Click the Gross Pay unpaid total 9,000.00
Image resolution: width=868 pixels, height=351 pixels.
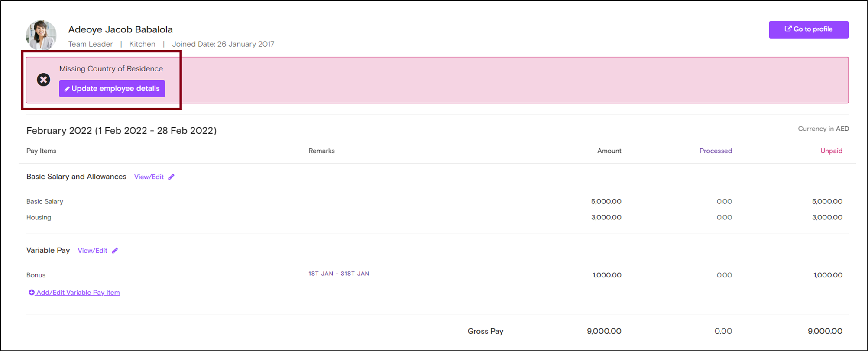click(x=825, y=331)
